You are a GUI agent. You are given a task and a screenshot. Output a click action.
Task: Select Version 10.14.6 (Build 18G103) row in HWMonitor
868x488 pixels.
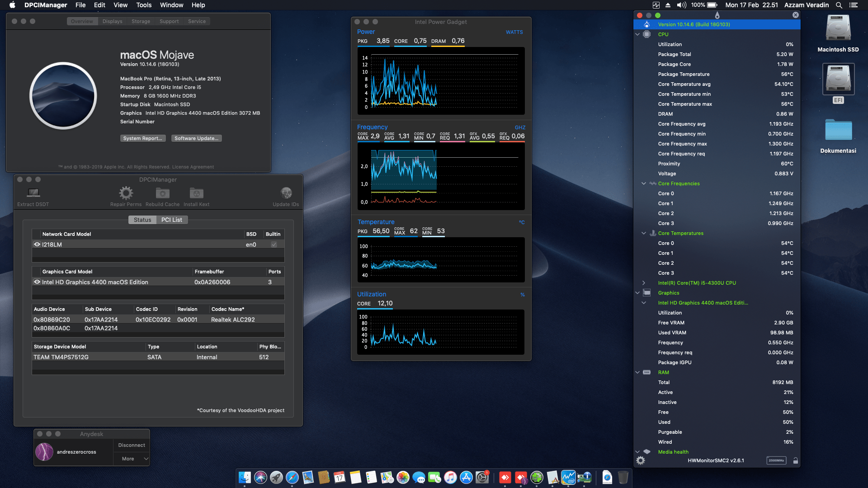tap(717, 24)
